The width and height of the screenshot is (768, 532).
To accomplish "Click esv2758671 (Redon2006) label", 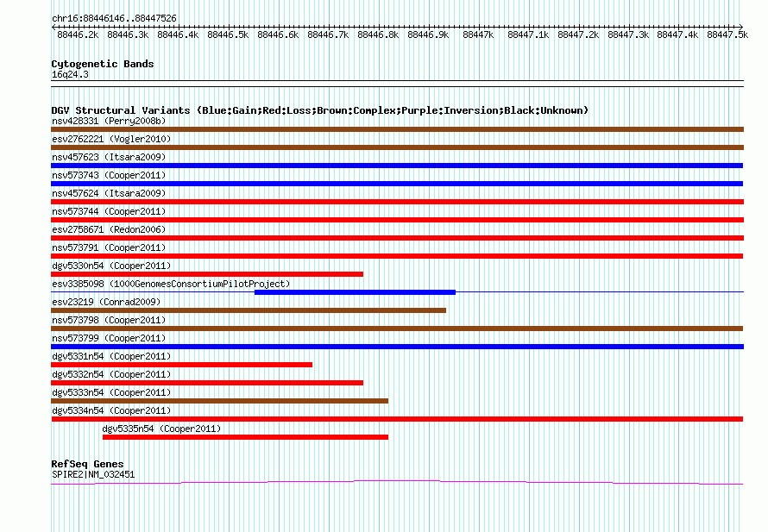I will pos(109,229).
